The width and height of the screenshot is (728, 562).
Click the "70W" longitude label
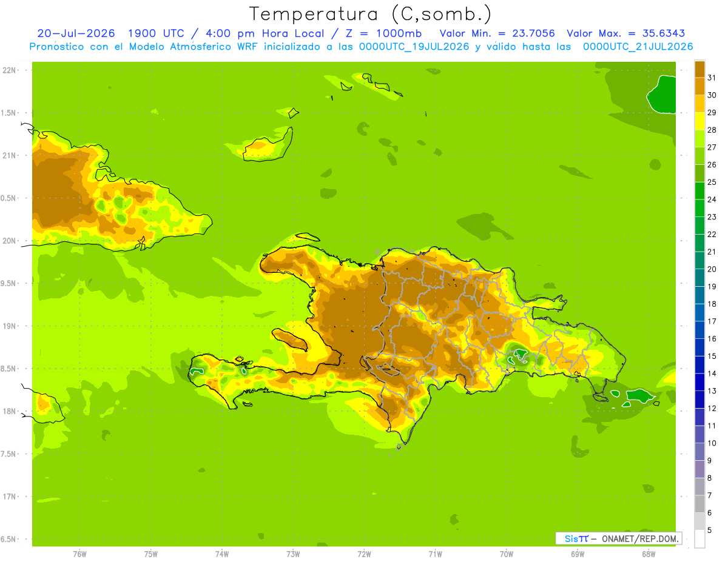[x=506, y=554]
